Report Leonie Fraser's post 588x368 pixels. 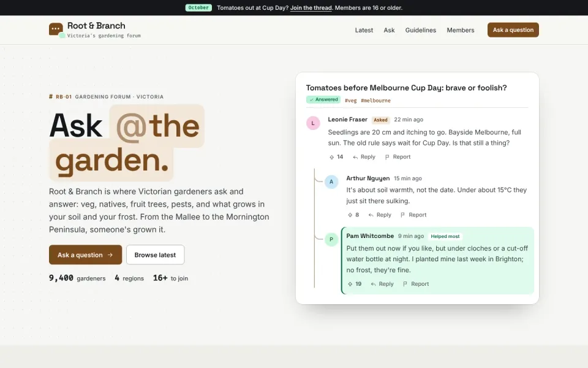pyautogui.click(x=398, y=157)
